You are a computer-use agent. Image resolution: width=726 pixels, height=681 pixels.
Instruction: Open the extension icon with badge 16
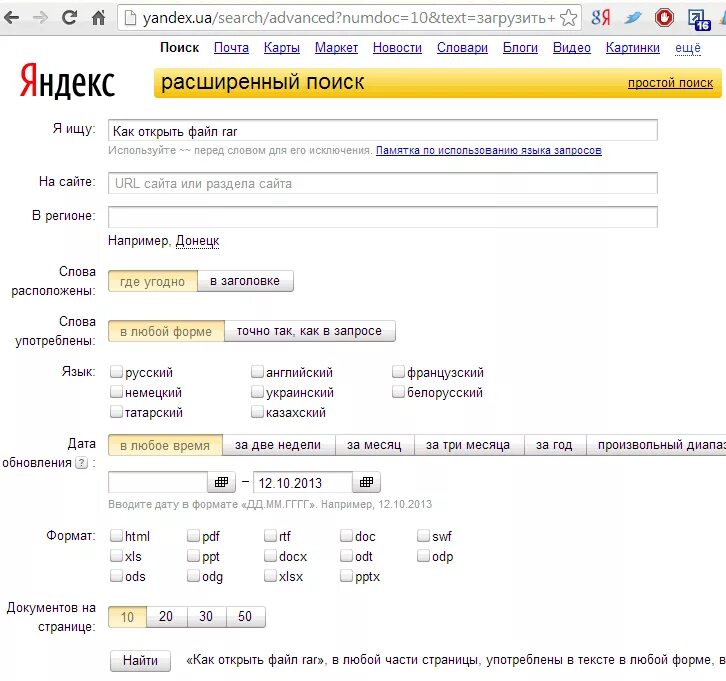(699, 19)
